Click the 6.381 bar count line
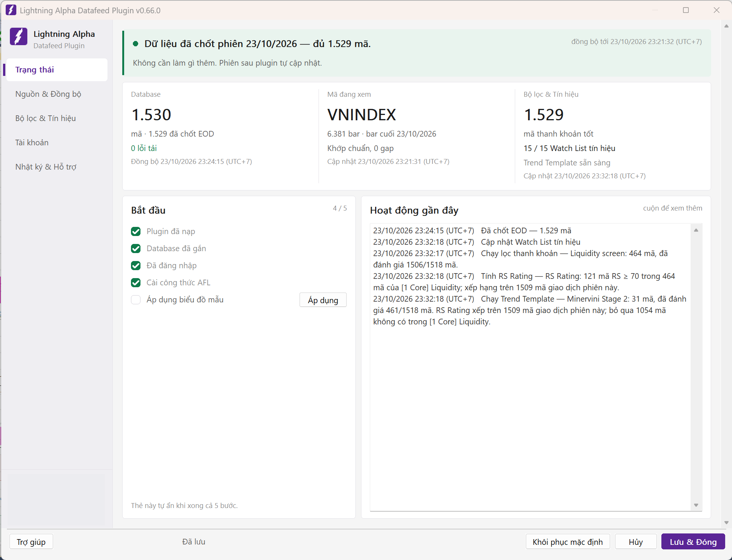The image size is (732, 560). point(382,134)
